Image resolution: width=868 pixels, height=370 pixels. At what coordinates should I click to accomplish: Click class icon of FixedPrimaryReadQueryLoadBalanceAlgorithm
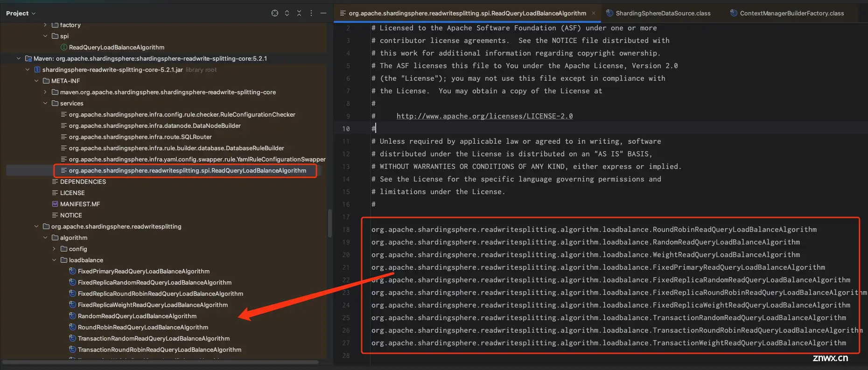tap(72, 271)
